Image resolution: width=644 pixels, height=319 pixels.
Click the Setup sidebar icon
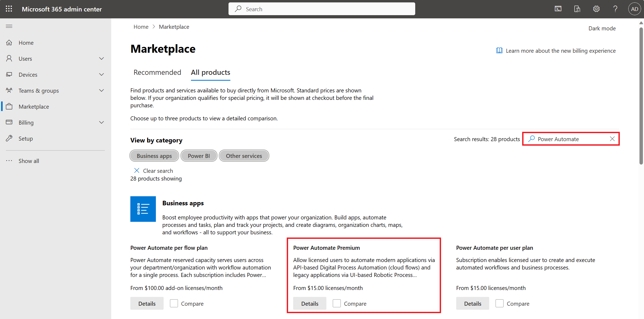(x=9, y=138)
